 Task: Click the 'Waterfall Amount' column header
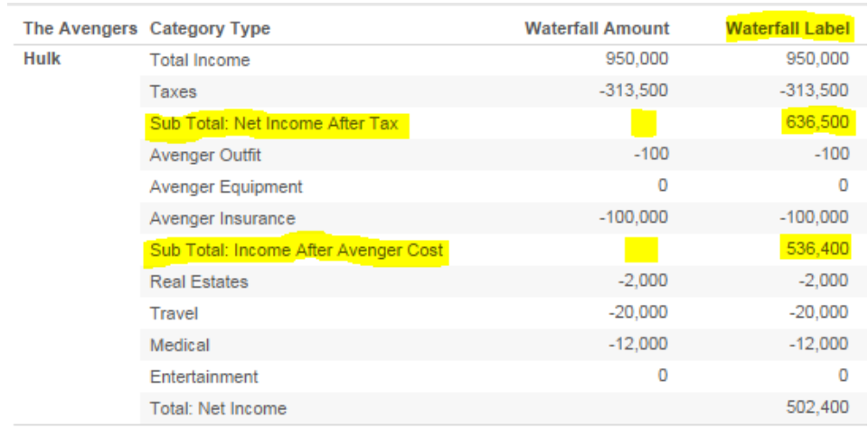pos(597,28)
